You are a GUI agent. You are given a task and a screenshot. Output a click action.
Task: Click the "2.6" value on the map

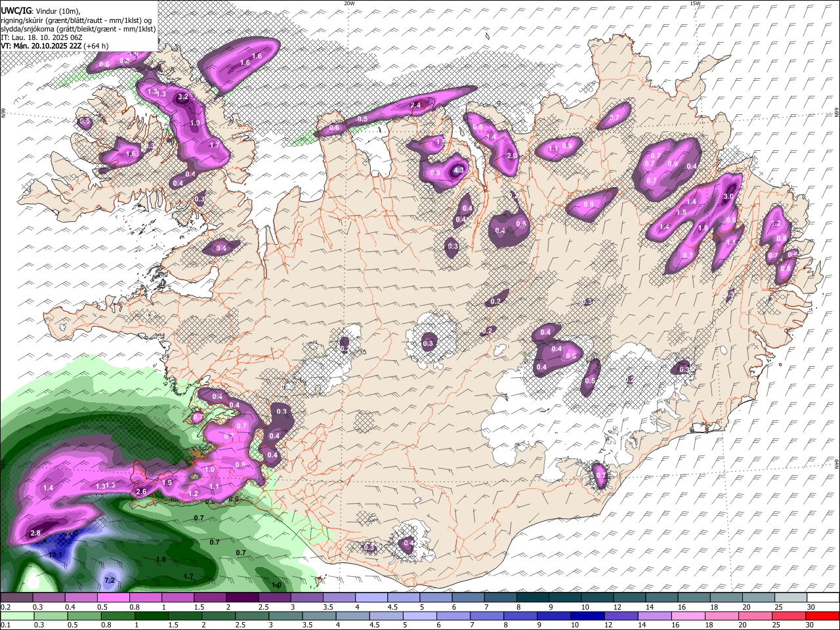tap(140, 492)
